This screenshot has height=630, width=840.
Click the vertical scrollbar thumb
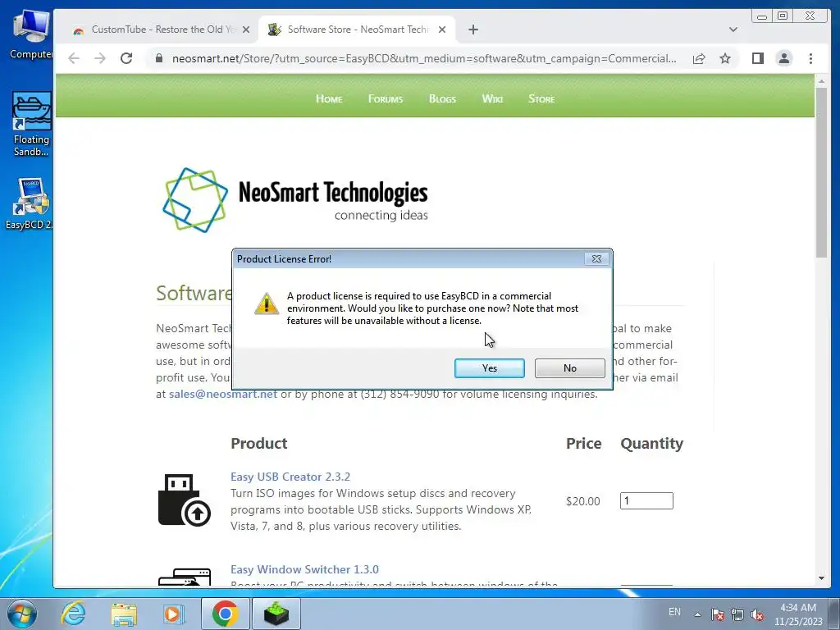click(x=821, y=171)
